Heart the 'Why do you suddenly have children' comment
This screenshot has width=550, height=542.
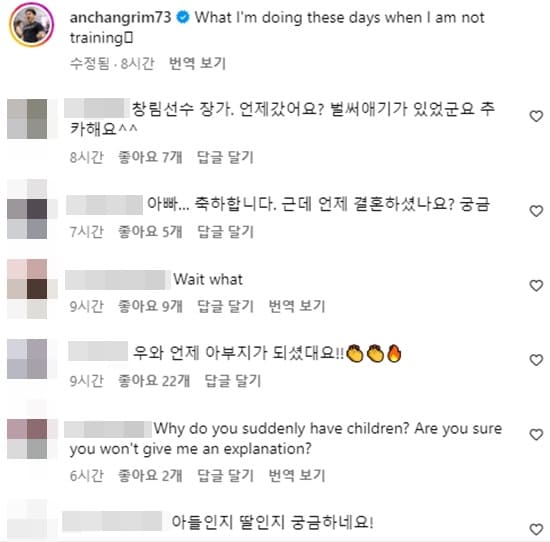pyautogui.click(x=536, y=435)
